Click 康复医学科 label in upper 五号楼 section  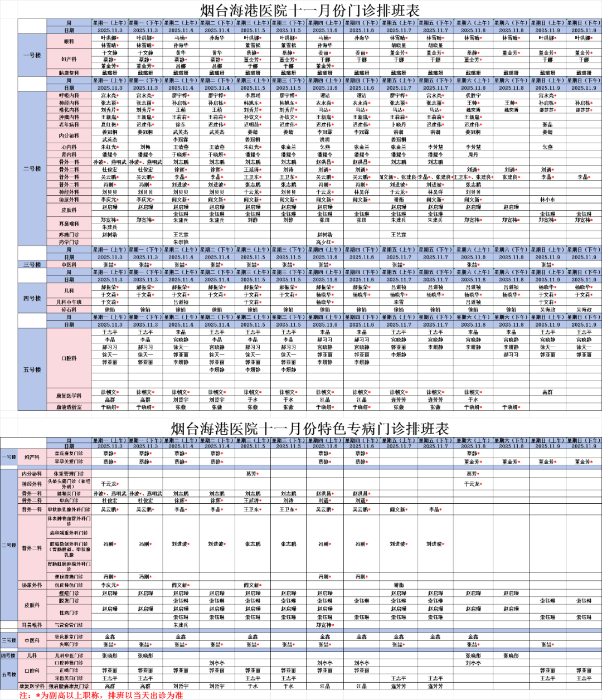tap(69, 394)
